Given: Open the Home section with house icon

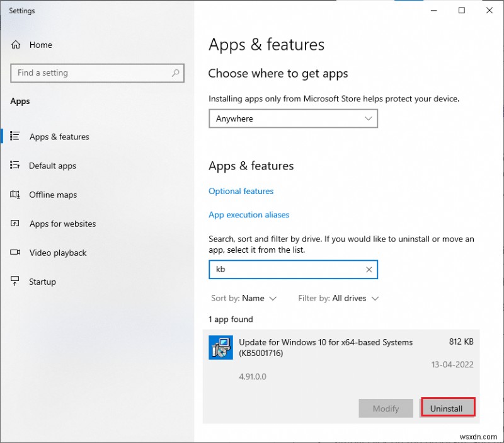Looking at the screenshot, I should point(40,45).
